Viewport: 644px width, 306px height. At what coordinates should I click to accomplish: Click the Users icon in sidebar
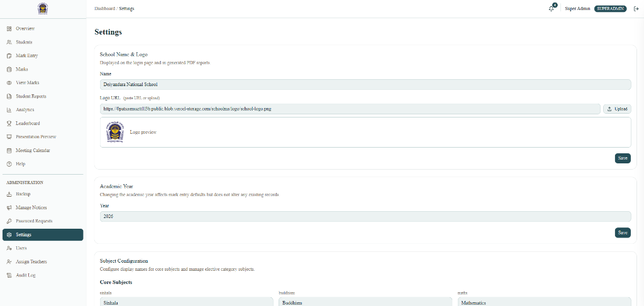coord(9,248)
